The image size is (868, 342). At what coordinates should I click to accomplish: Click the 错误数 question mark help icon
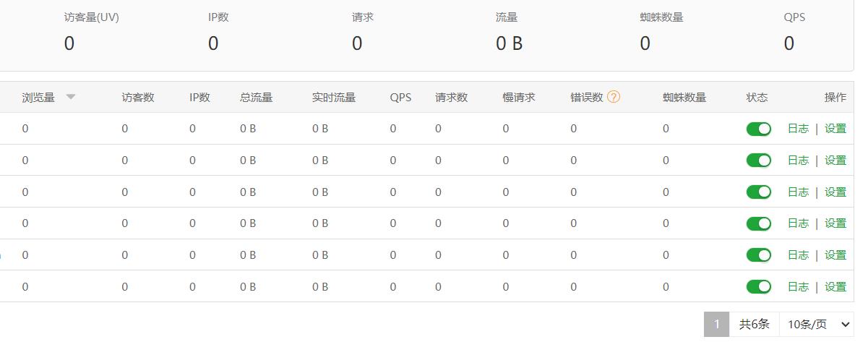(614, 97)
